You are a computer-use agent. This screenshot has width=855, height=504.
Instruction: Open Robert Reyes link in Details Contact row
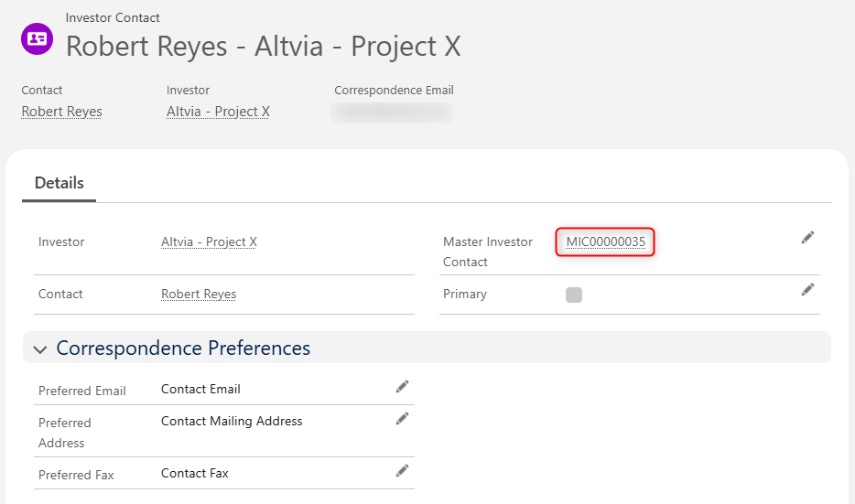click(x=199, y=295)
